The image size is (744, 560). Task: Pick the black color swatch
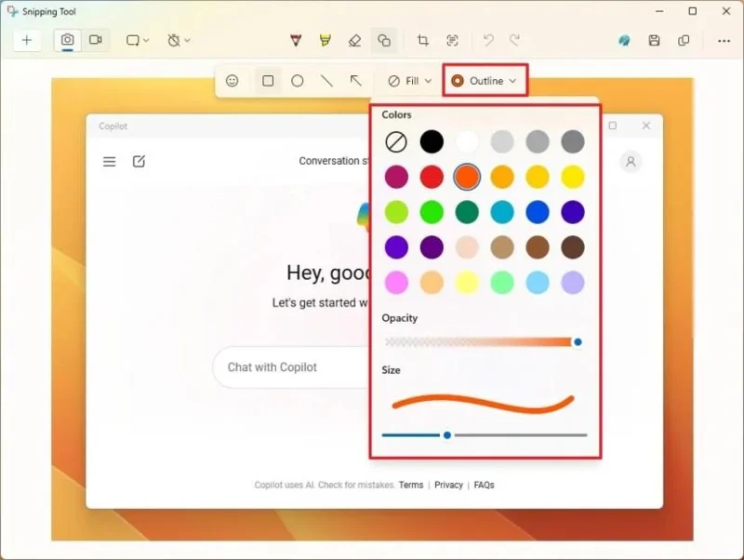point(432,142)
